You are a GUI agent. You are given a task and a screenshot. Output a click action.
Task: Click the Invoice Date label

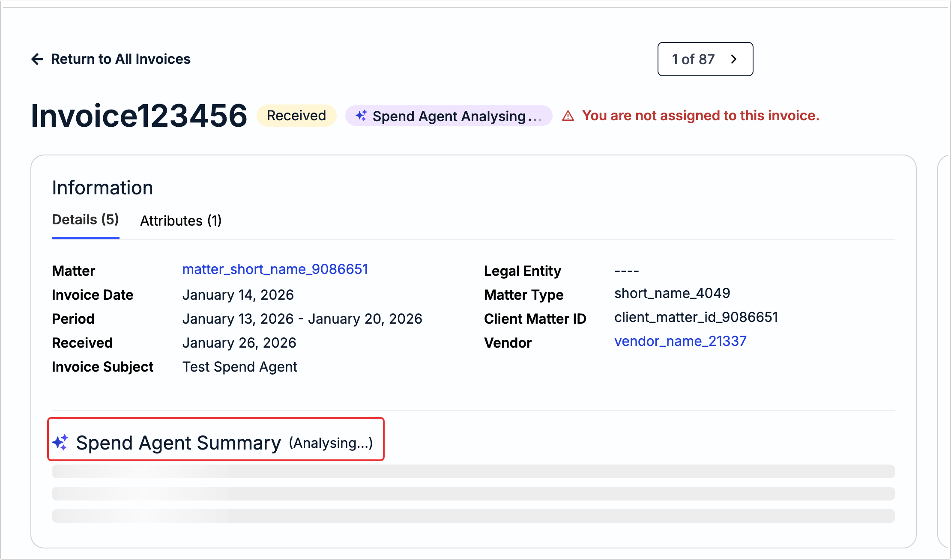pos(93,295)
